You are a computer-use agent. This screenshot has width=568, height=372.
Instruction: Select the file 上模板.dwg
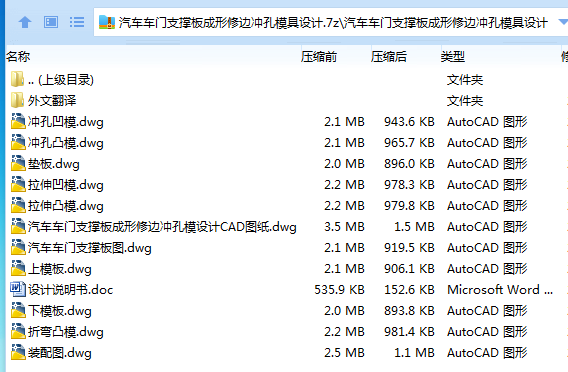point(60,269)
